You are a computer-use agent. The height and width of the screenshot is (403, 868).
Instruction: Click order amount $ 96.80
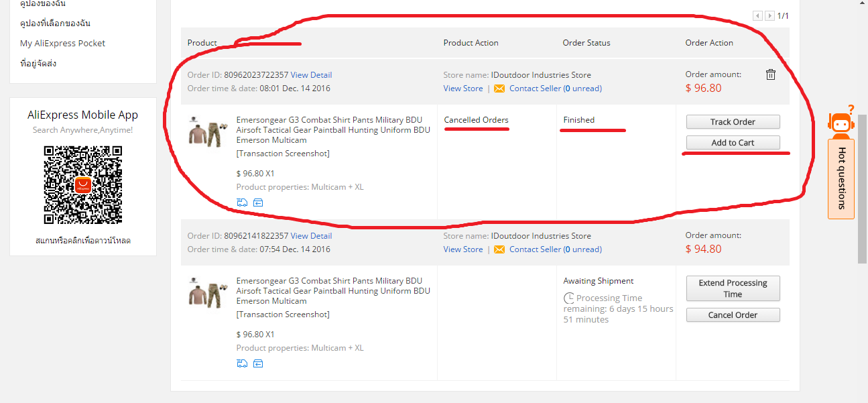click(x=704, y=88)
